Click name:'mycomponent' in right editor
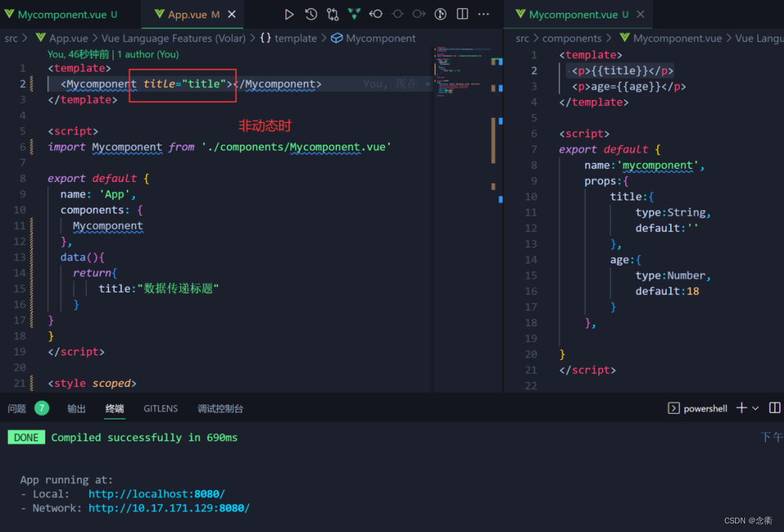Screen dimensions: 784x532 644,166
